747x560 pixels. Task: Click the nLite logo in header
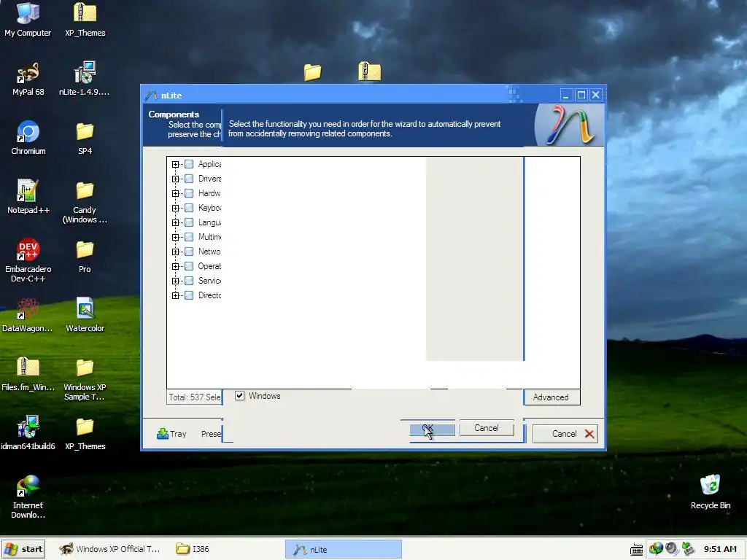pos(570,125)
